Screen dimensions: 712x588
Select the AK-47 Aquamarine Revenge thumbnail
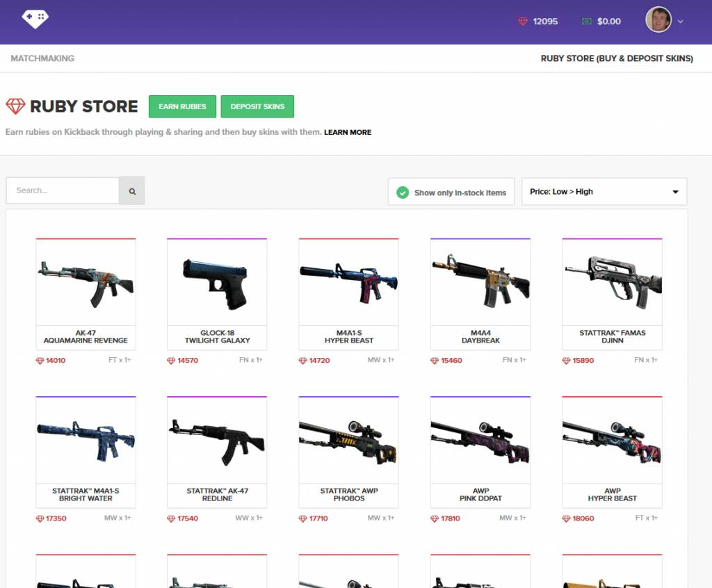coord(86,282)
